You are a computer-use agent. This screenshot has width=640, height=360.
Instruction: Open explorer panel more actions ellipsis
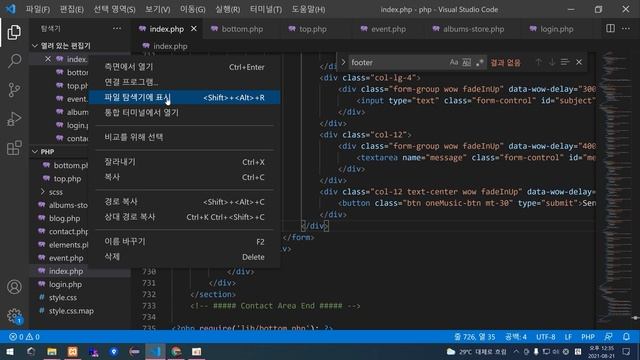117,29
